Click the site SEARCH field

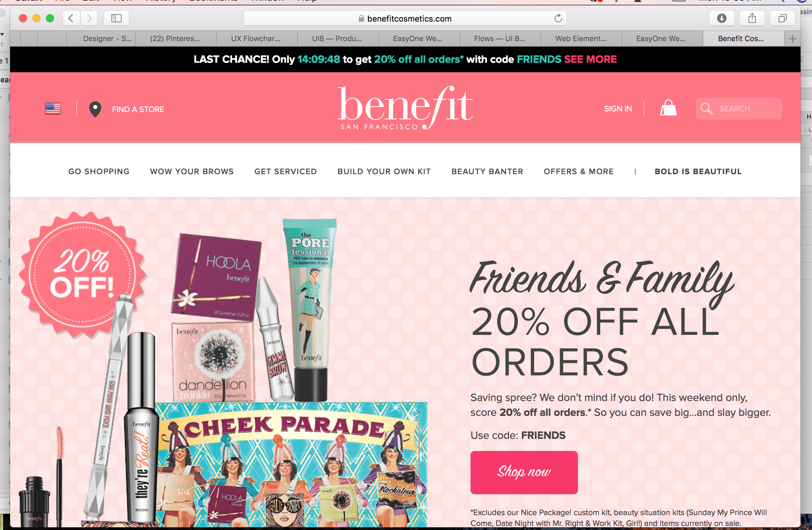coord(739,109)
